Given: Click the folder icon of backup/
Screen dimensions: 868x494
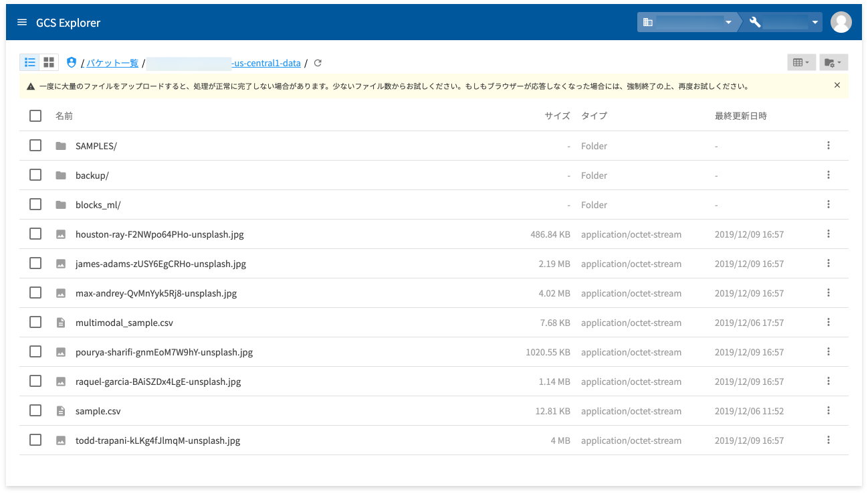Looking at the screenshot, I should (61, 175).
